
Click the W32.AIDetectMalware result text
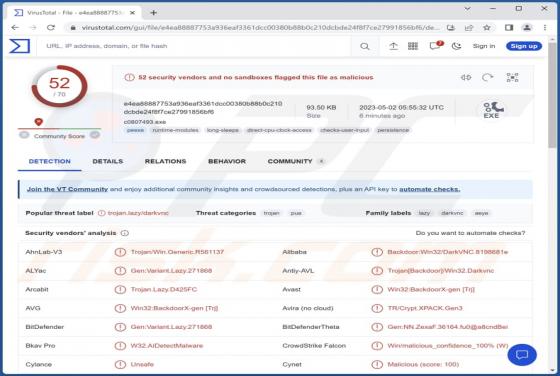point(167,346)
